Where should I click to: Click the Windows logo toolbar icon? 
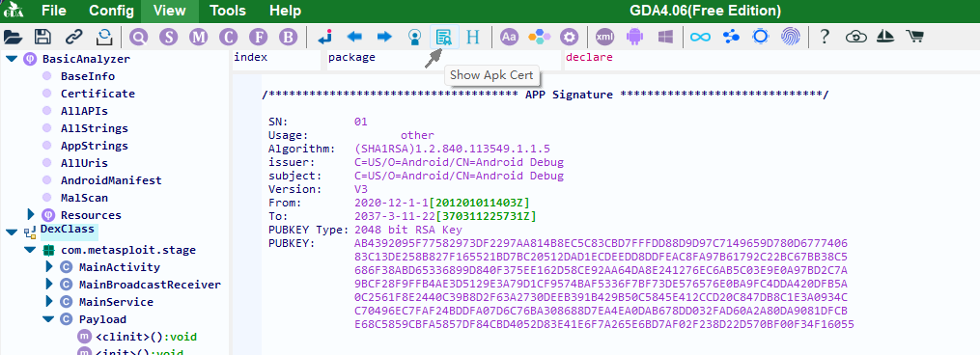tap(665, 37)
